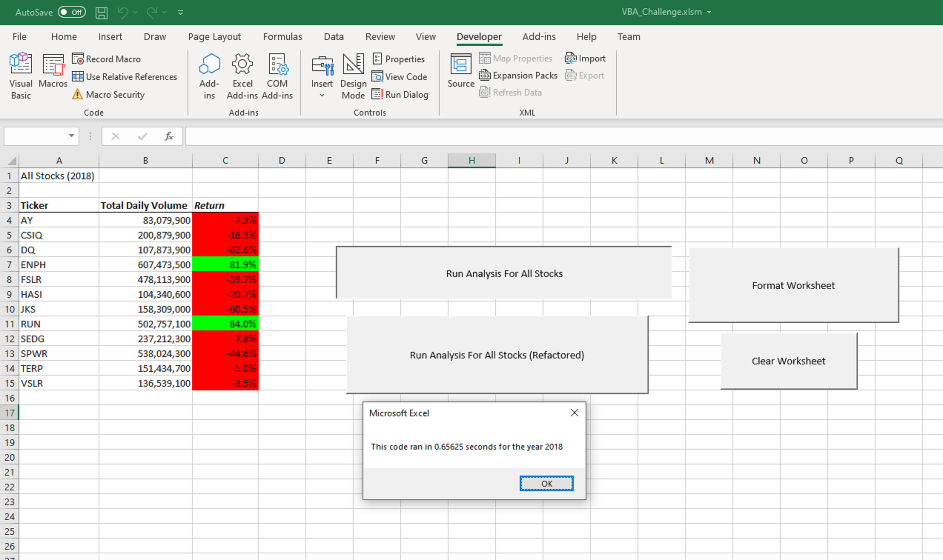Click Run Dialog
Image resolution: width=943 pixels, height=560 pixels.
(x=400, y=94)
